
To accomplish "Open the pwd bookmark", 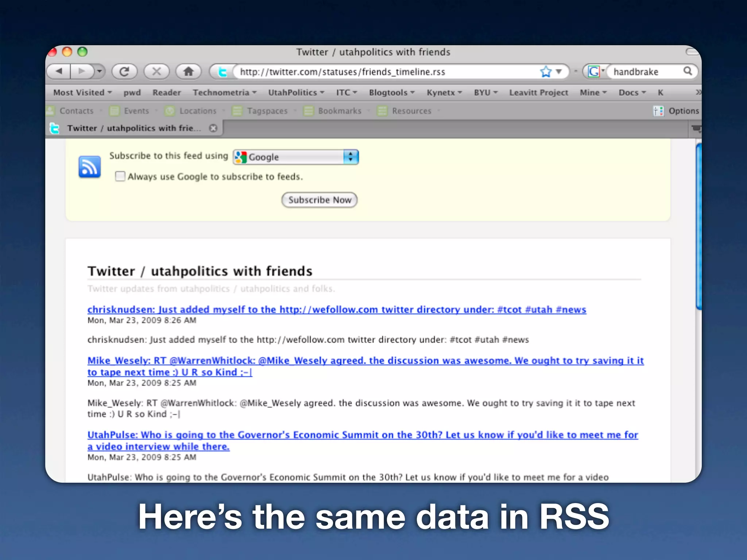I will pos(132,93).
